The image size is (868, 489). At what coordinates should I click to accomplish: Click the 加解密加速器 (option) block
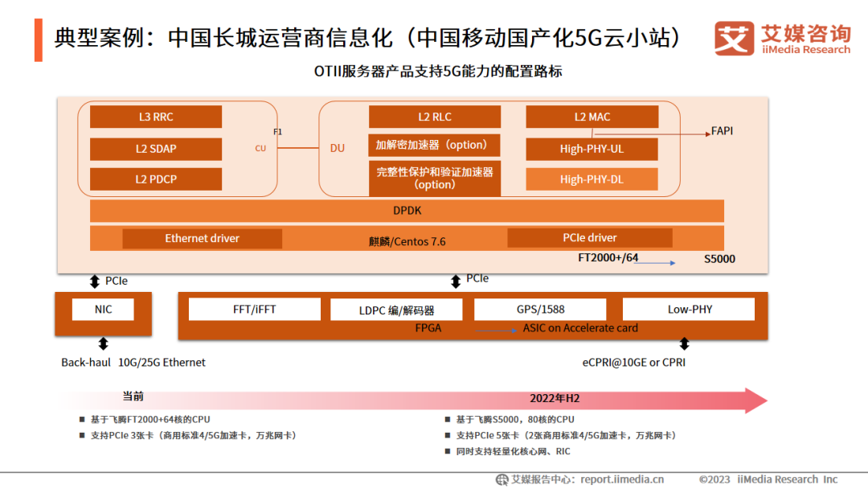tap(435, 145)
